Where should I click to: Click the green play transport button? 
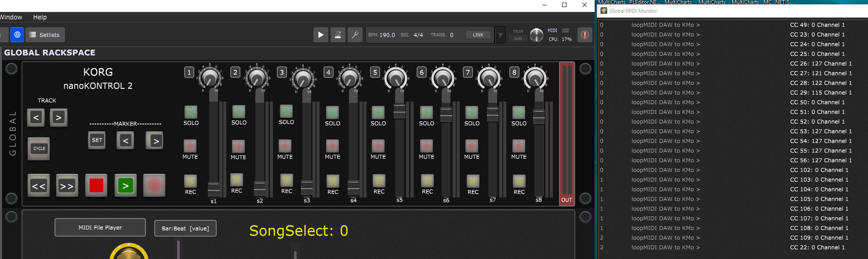[x=126, y=186]
